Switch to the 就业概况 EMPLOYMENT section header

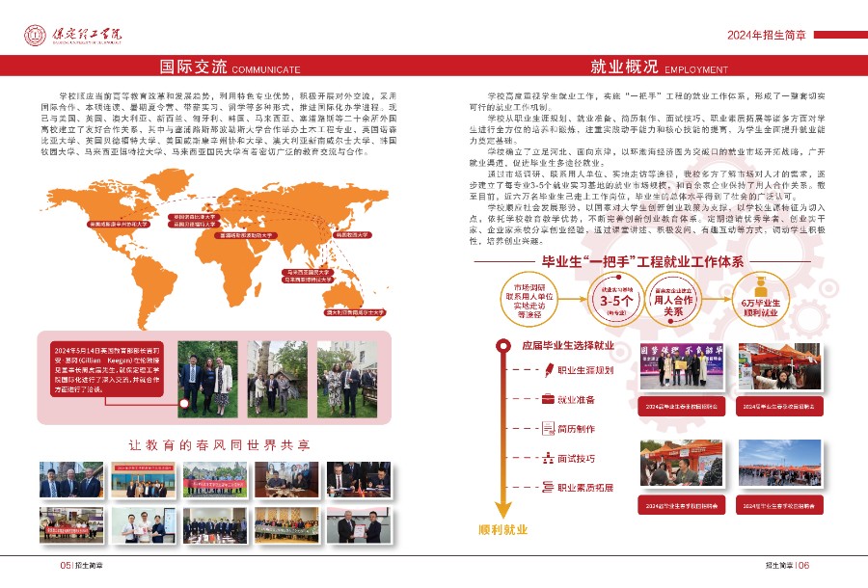(659, 67)
